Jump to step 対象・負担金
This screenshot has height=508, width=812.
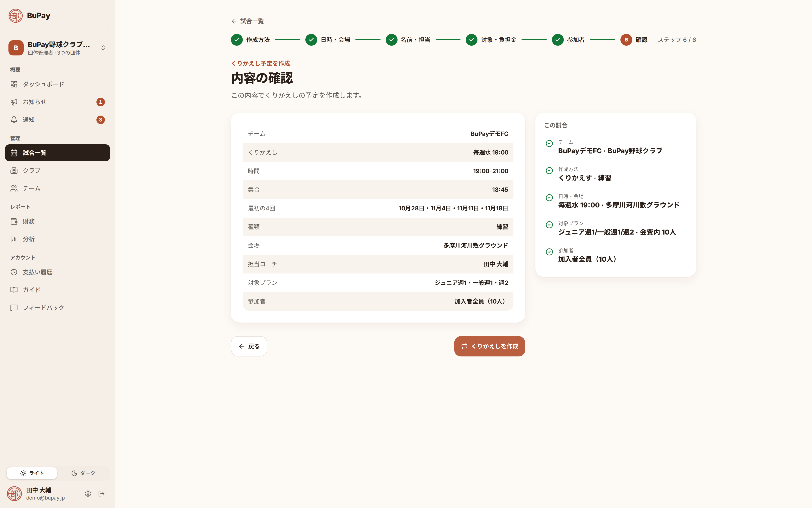point(491,40)
